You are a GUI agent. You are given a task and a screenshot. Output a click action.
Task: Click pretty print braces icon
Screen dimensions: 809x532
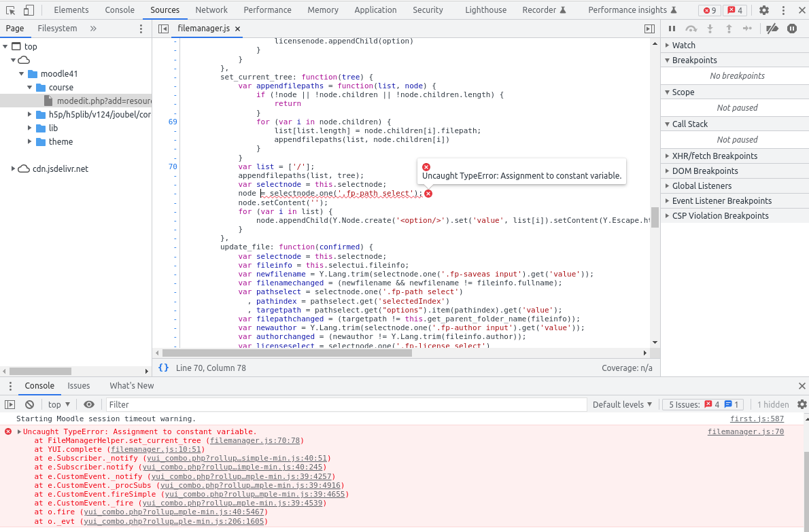pyautogui.click(x=164, y=368)
